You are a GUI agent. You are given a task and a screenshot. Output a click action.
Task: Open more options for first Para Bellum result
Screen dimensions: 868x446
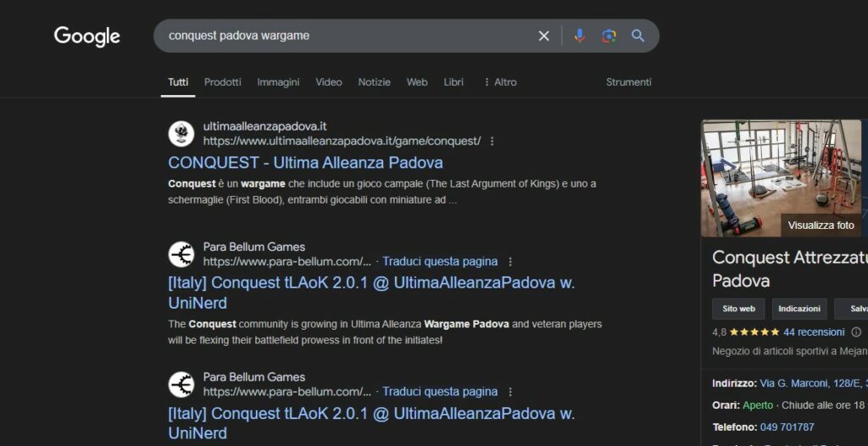point(509,261)
